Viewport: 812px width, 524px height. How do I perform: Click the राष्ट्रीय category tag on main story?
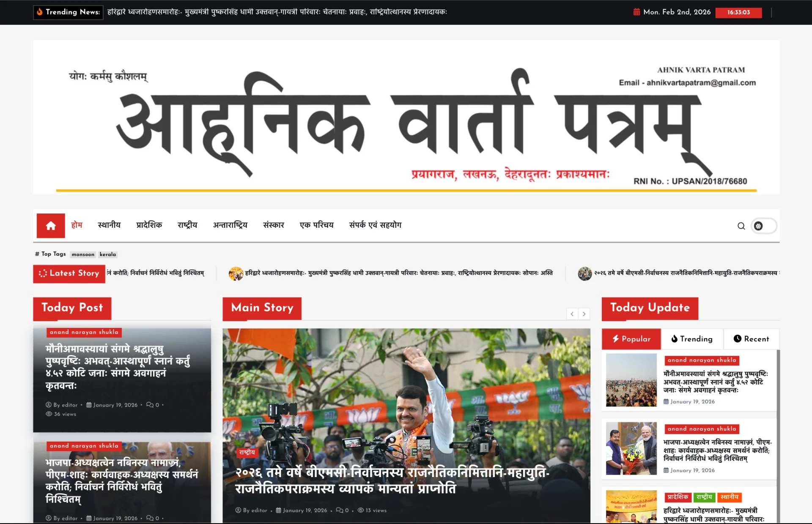pos(247,452)
